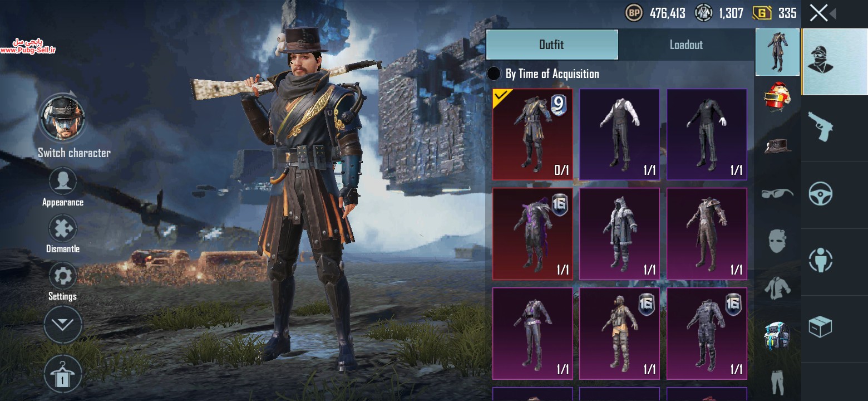Open Switch character
This screenshot has height=401, width=868.
[x=62, y=126]
